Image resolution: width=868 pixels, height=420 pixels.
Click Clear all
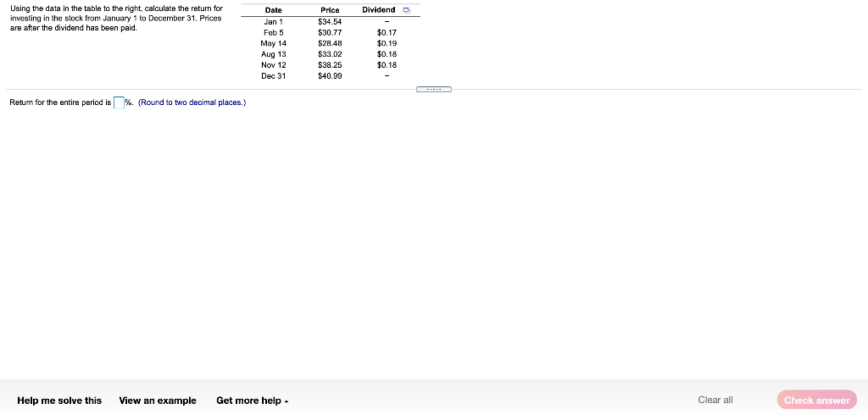[715, 401]
